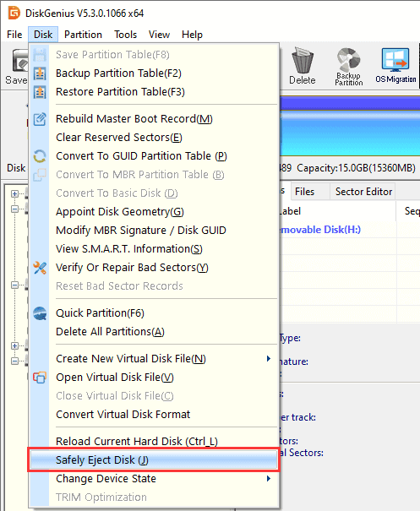Click the OS Migration toolbar icon
Viewport: 420px width, 511px height.
pyautogui.click(x=395, y=60)
